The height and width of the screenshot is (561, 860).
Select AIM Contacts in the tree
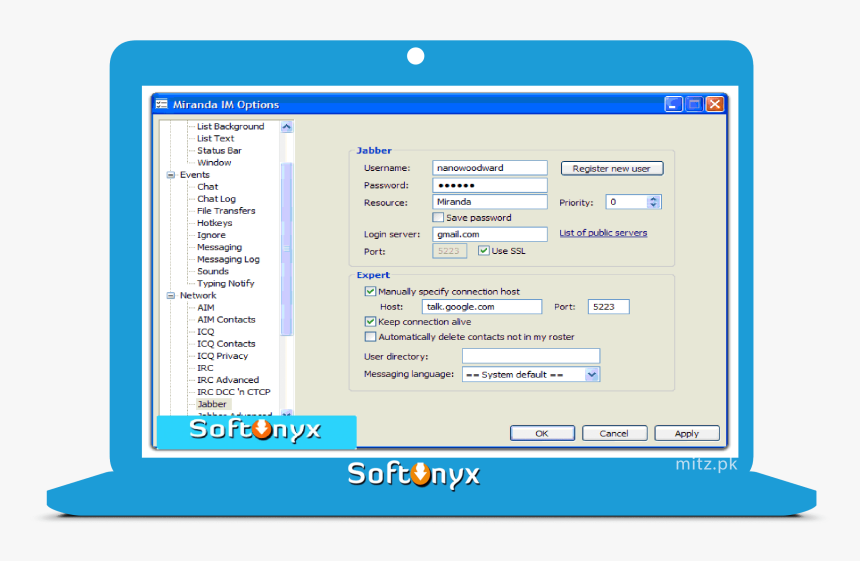click(226, 319)
